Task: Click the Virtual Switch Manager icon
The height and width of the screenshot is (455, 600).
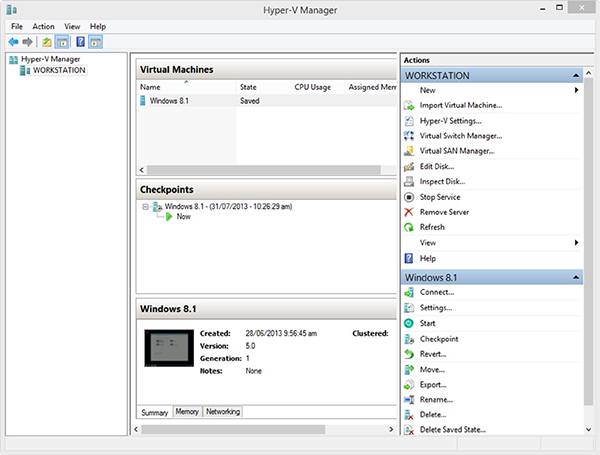Action: [409, 136]
